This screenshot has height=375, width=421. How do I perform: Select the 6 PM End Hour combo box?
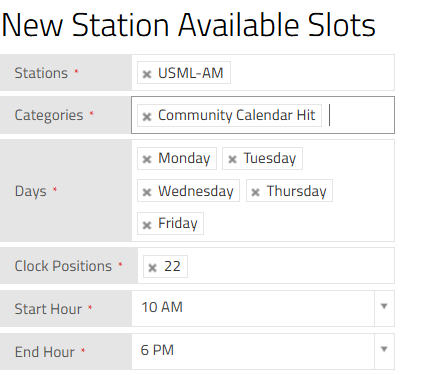click(x=263, y=351)
